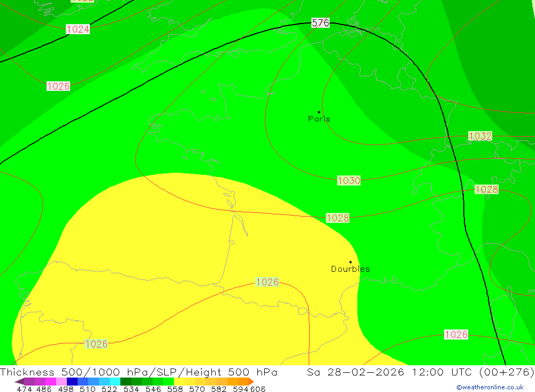The image size is (535, 392).
Task: Click the 1024 pressure label
Action: click(78, 29)
